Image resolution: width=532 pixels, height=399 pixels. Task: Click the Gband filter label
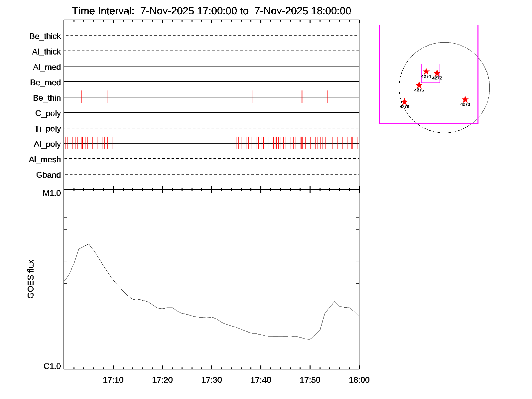pos(49,175)
